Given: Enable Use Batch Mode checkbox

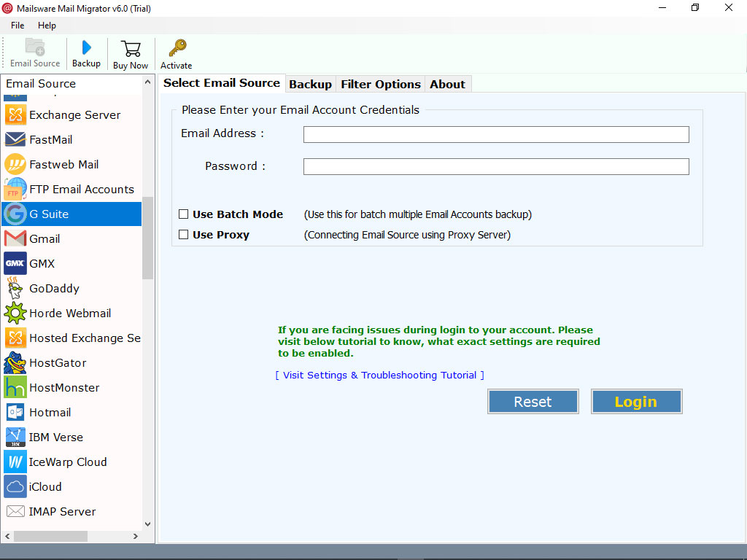Looking at the screenshot, I should click(183, 214).
